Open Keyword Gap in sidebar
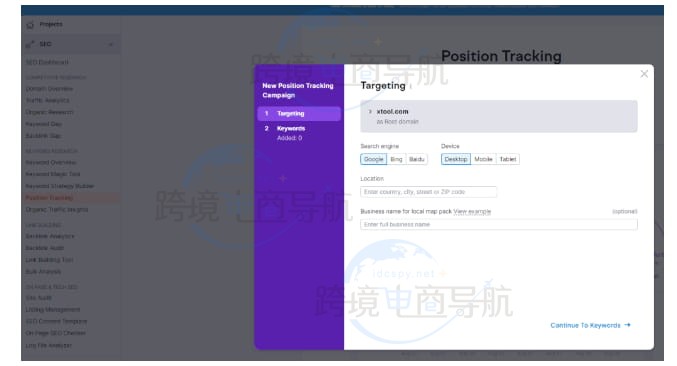 (44, 124)
